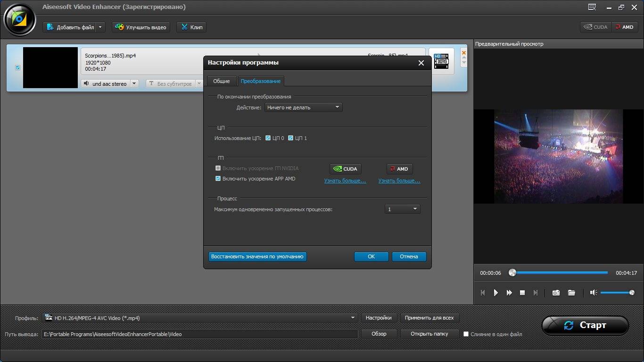Click the CUDA button in settings dialog
The image size is (644, 362).
345,169
